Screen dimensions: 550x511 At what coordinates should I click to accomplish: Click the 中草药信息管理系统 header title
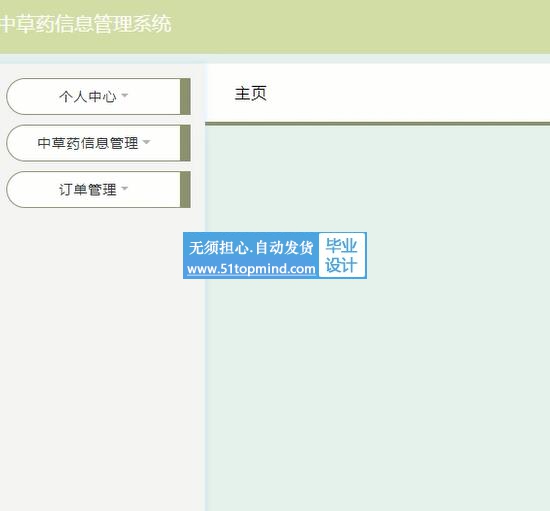86,24
